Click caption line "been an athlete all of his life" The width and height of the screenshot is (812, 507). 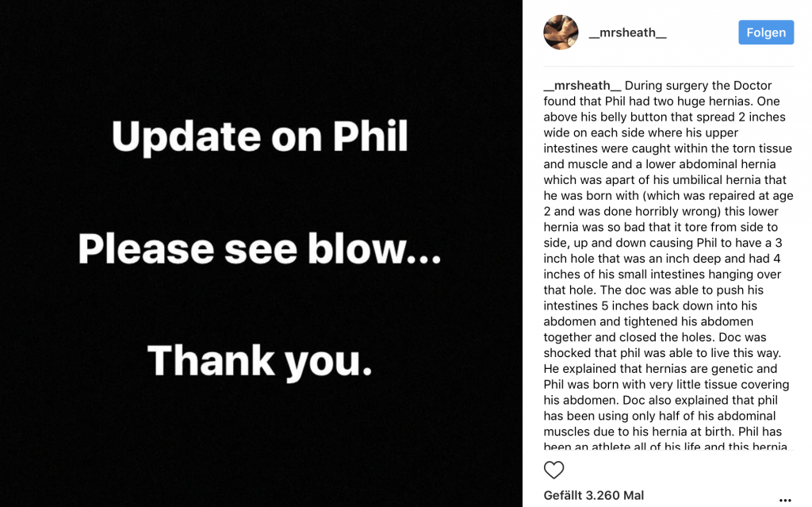click(x=665, y=447)
